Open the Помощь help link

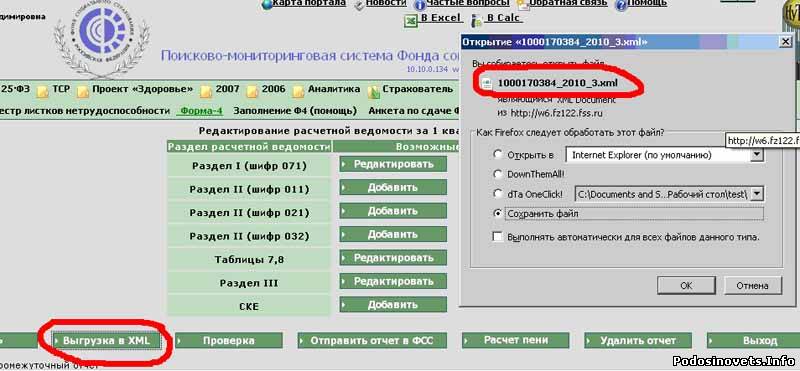[646, 3]
